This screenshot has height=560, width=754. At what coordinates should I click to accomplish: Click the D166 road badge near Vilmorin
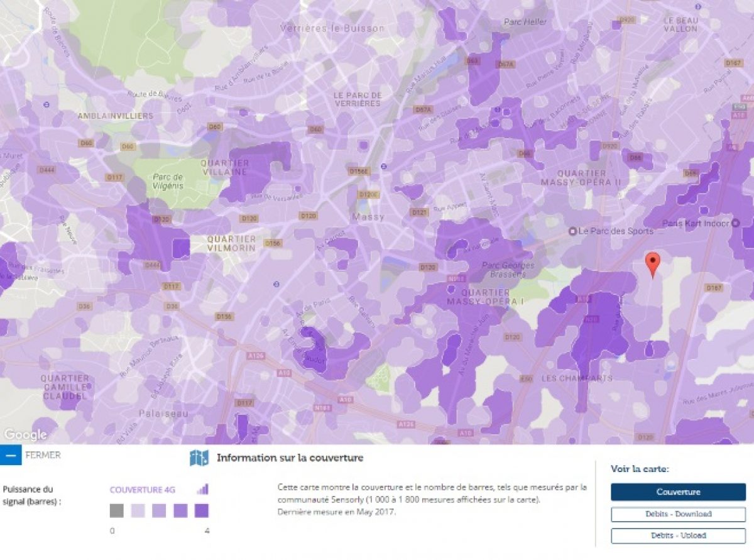[x=272, y=243]
